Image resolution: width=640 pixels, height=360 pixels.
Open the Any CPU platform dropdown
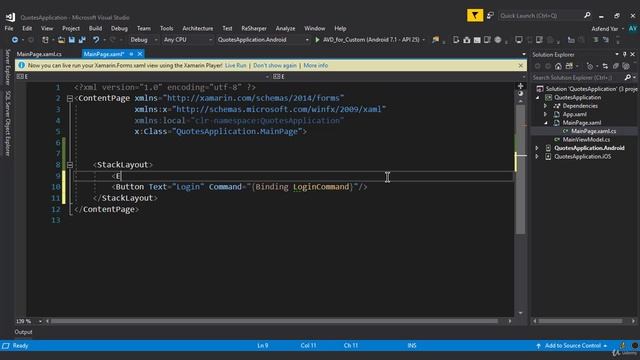click(210, 40)
